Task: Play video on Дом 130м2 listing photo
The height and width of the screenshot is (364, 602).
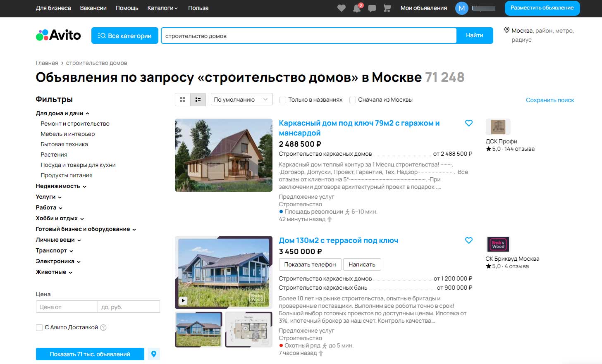Action: (183, 301)
